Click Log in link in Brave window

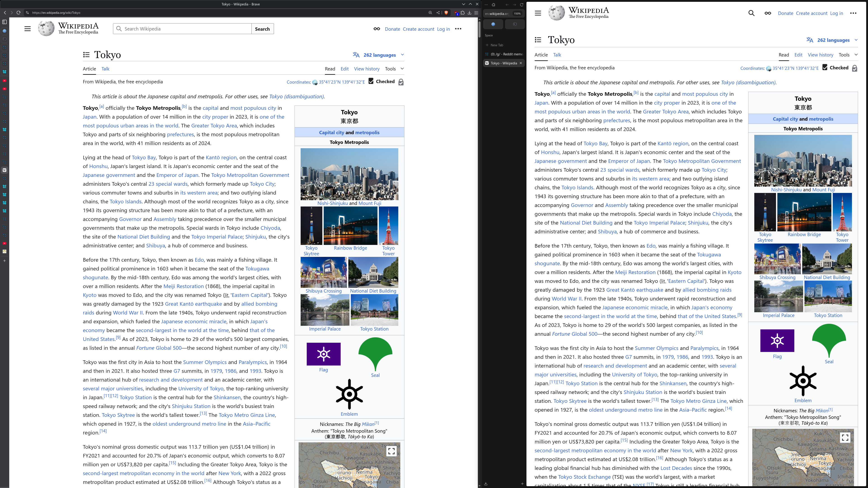(x=443, y=29)
